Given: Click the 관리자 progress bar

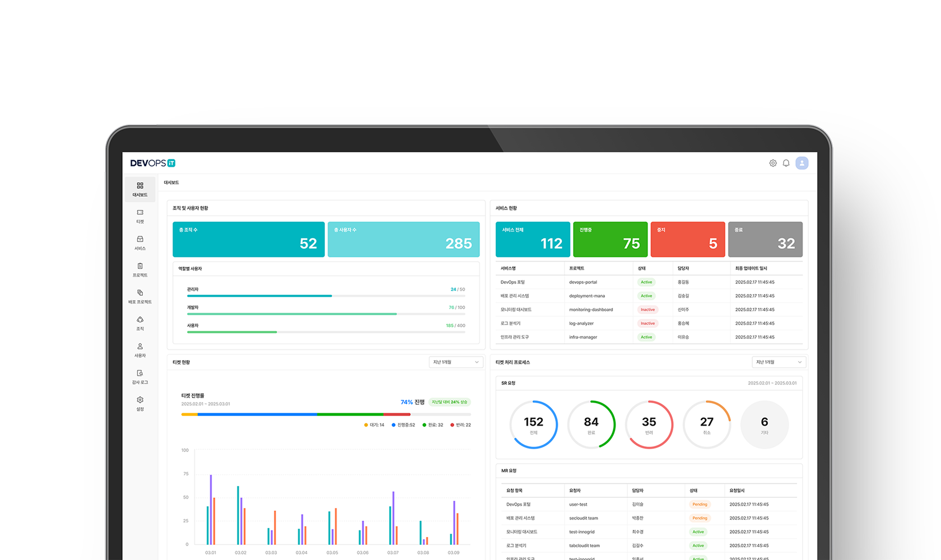Looking at the screenshot, I should [326, 296].
